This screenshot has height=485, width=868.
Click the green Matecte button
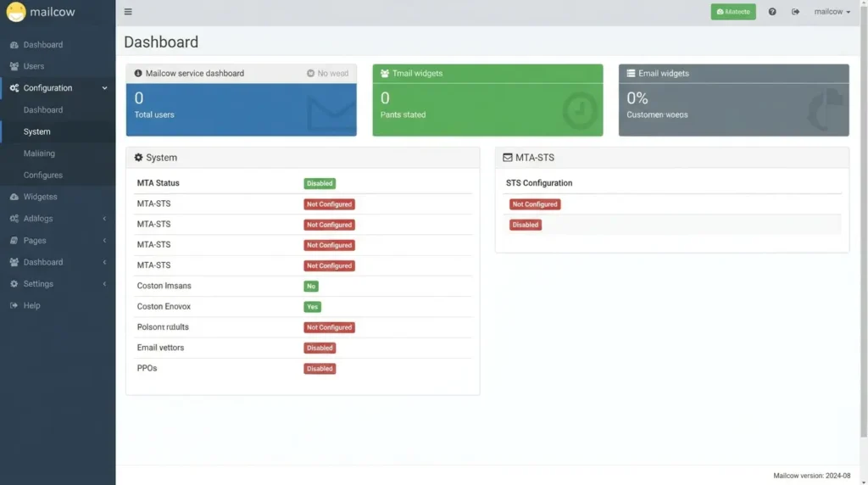733,12
